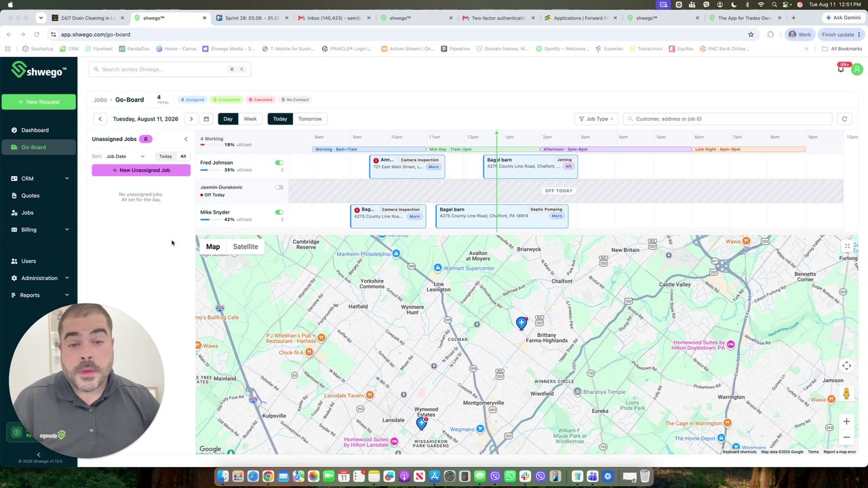Image resolution: width=868 pixels, height=488 pixels.
Task: Click the Quotes sidebar icon
Action: click(14, 196)
